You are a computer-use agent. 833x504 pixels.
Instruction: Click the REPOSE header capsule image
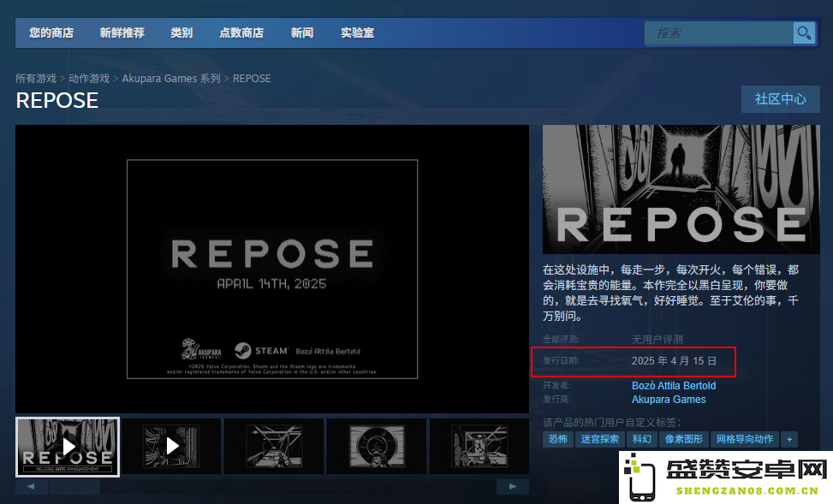(681, 189)
